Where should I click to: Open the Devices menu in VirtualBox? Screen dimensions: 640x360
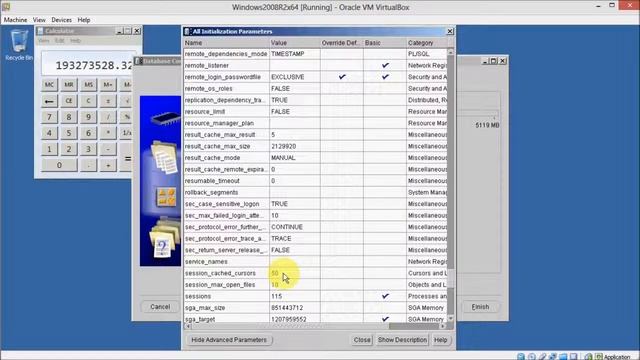(x=61, y=20)
